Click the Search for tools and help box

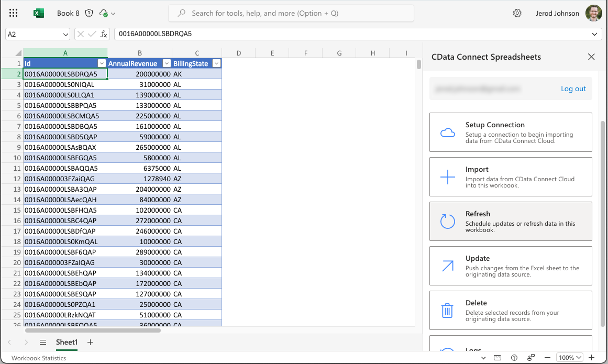[x=291, y=13]
